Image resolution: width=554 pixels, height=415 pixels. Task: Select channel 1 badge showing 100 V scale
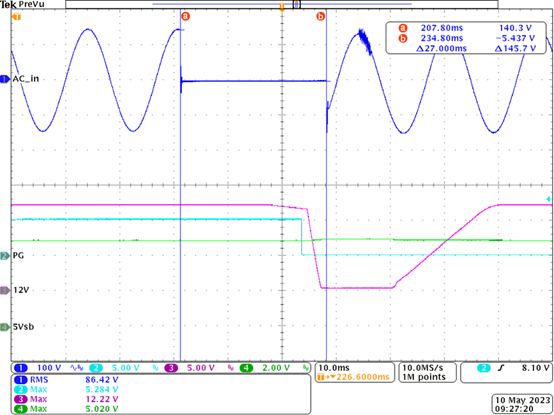pos(21,368)
